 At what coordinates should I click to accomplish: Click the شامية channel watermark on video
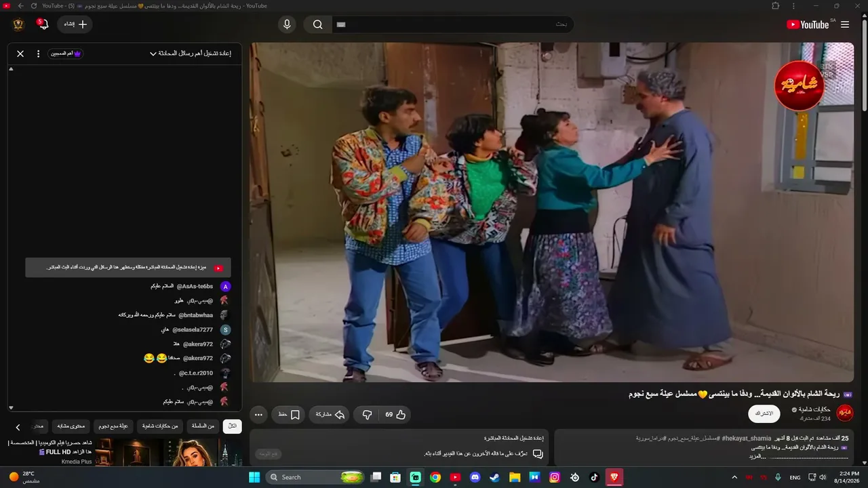point(799,86)
